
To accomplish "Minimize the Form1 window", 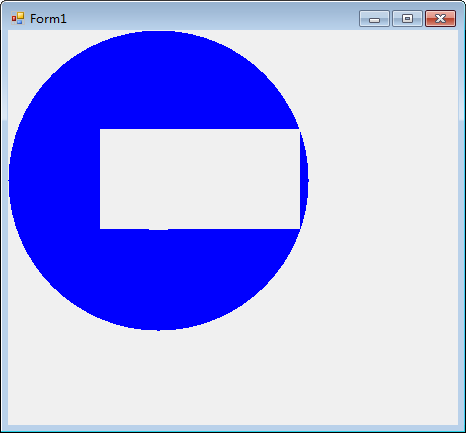I will click(374, 19).
